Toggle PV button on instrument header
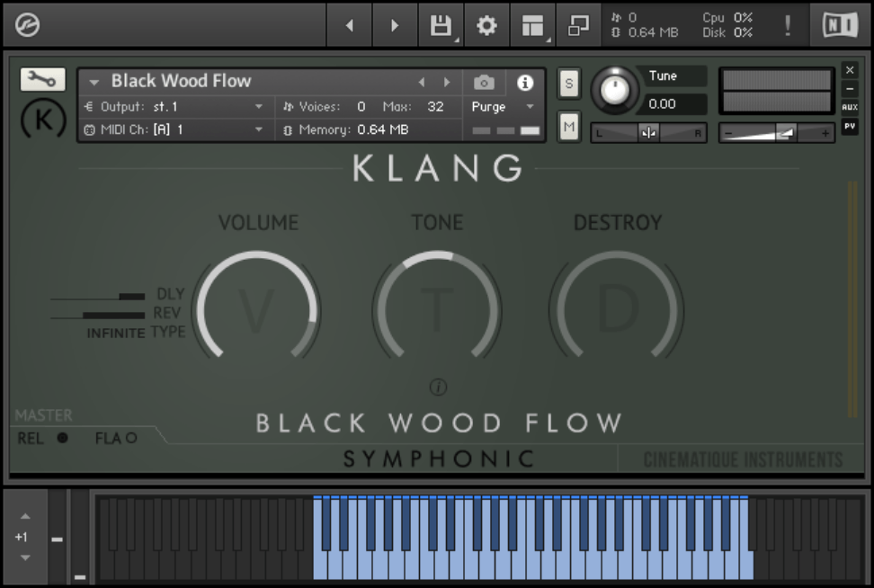This screenshot has height=588, width=874. 850,127
